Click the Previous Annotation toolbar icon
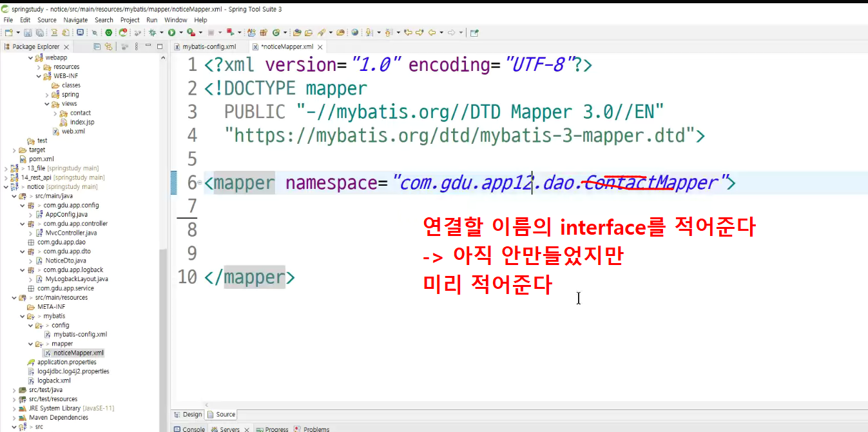The width and height of the screenshot is (868, 432). click(x=387, y=32)
